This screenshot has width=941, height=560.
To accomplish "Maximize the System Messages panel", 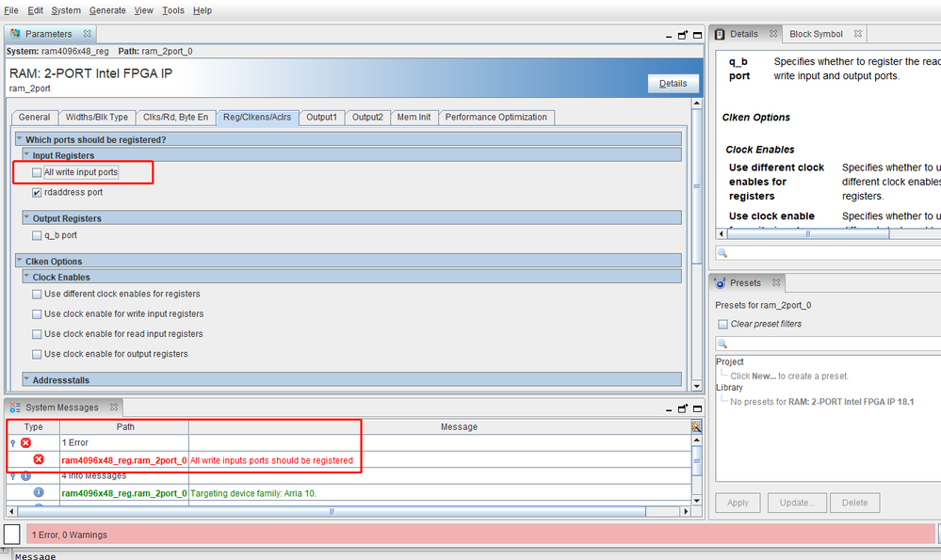I will coord(697,408).
